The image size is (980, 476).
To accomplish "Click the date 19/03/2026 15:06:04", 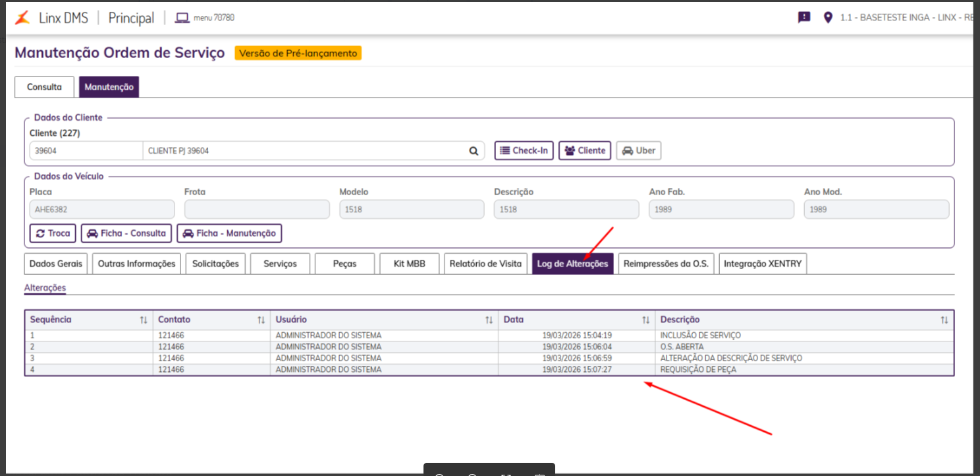I will tap(577, 347).
